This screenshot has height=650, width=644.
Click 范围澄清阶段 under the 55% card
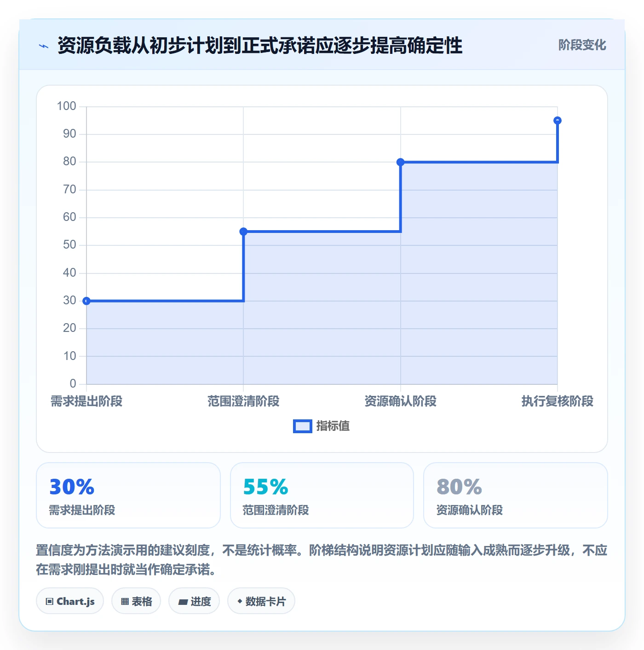pos(276,510)
